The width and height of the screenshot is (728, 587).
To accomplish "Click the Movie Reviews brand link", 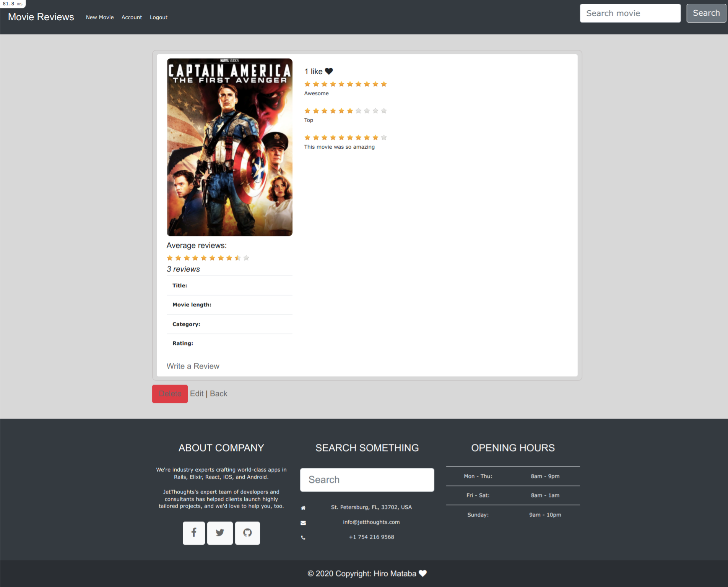I will point(41,17).
